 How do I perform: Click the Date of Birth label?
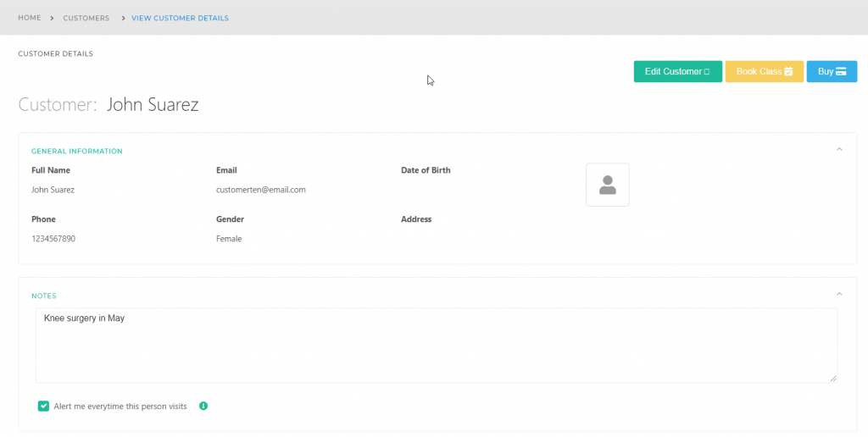426,170
